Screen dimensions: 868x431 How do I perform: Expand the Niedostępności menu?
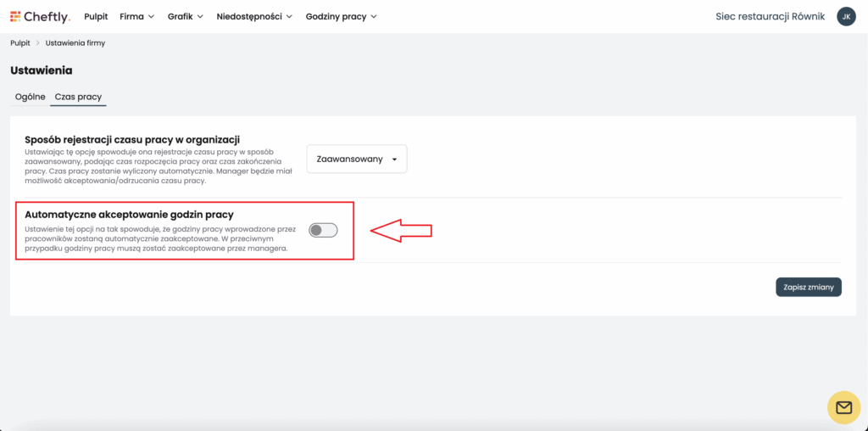coord(254,17)
